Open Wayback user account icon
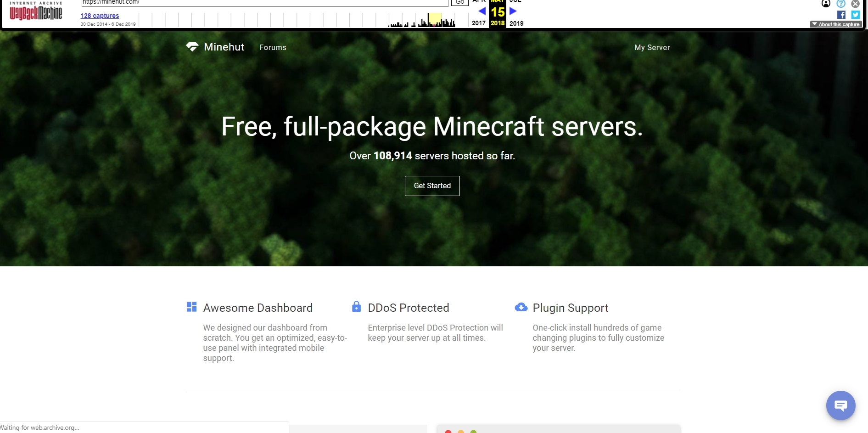This screenshot has width=868, height=433. [826, 4]
